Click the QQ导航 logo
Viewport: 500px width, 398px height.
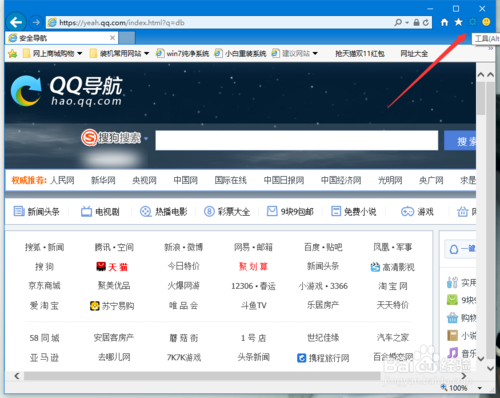pyautogui.click(x=67, y=91)
